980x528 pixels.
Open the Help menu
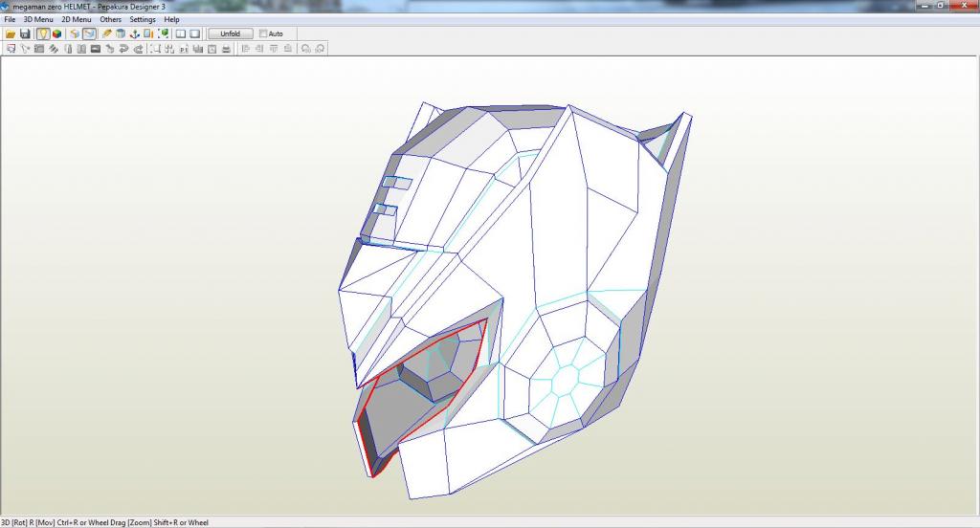[x=172, y=19]
